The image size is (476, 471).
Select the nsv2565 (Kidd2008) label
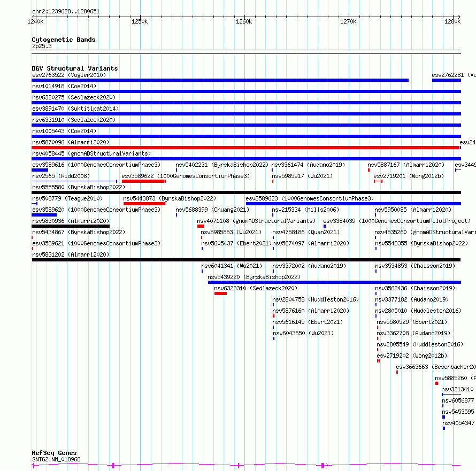pyautogui.click(x=61, y=176)
